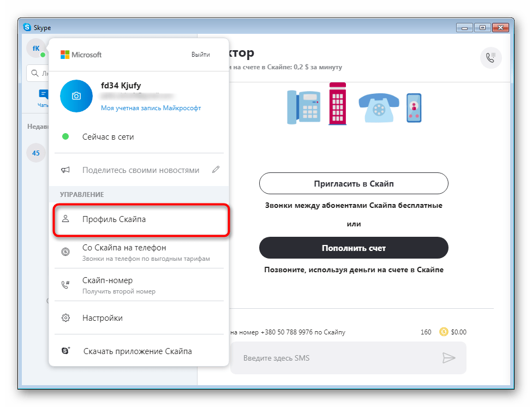
Task: Click the gold coin balance icon
Action: click(x=444, y=332)
